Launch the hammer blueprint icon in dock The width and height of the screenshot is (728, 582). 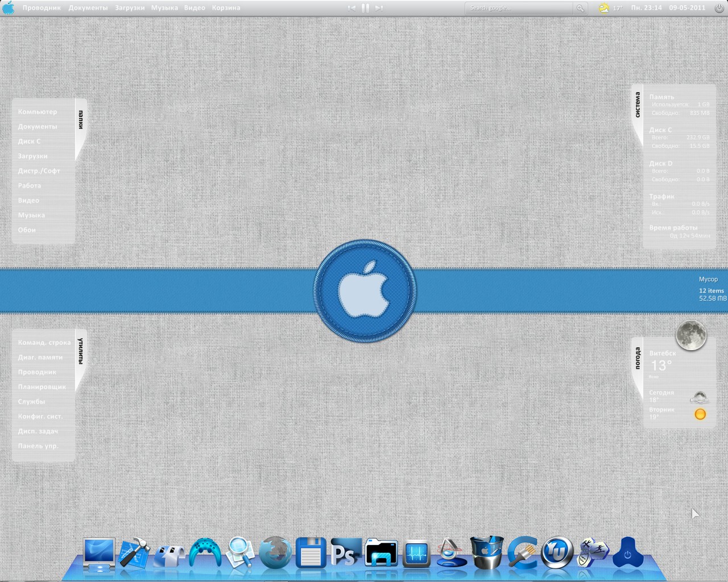pyautogui.click(x=134, y=553)
